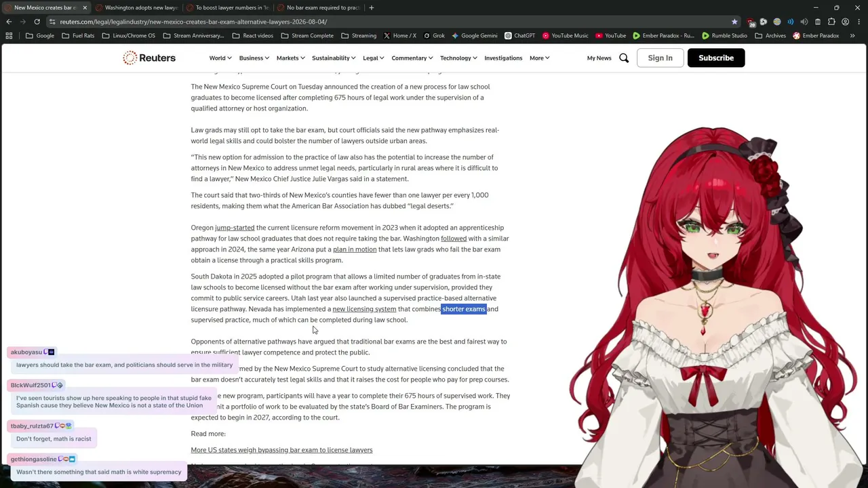868x488 pixels.
Task: Open the Reuters search magnifier
Action: (x=624, y=58)
